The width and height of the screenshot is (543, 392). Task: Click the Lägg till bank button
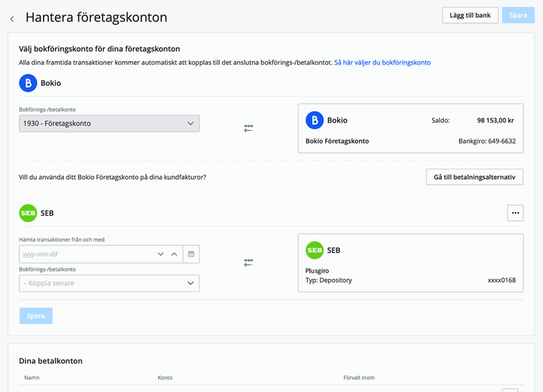[x=470, y=15]
